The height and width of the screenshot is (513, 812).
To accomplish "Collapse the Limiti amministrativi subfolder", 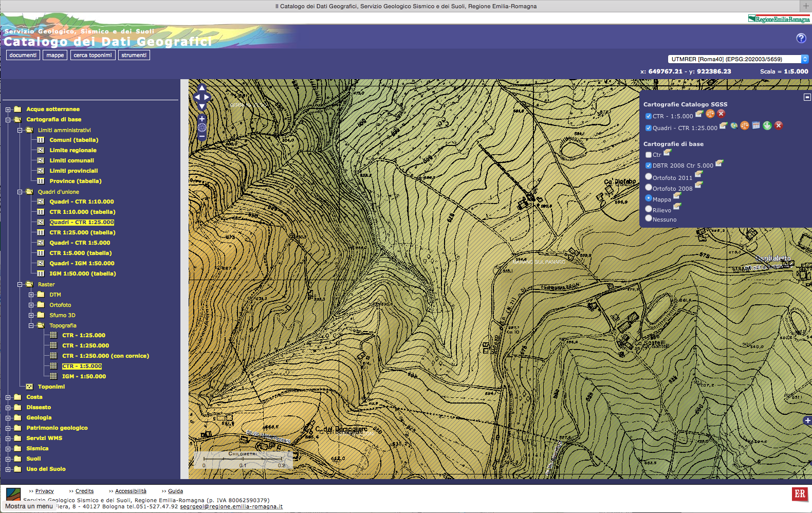I will click(20, 130).
